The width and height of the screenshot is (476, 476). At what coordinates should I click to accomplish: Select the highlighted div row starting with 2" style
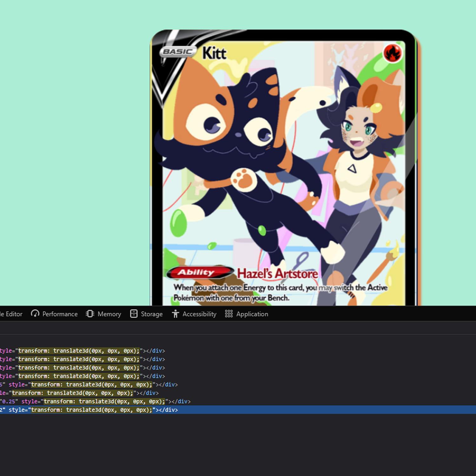click(x=238, y=410)
